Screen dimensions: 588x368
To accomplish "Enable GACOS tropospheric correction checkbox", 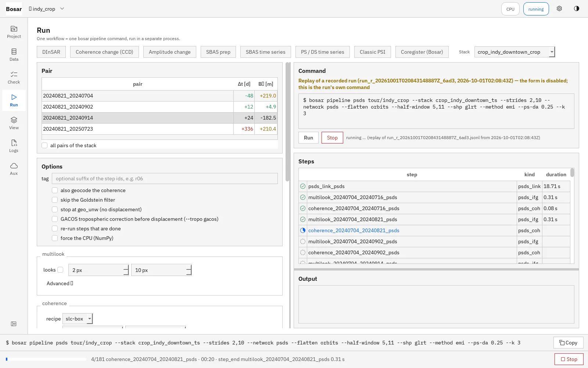I will tap(55, 219).
